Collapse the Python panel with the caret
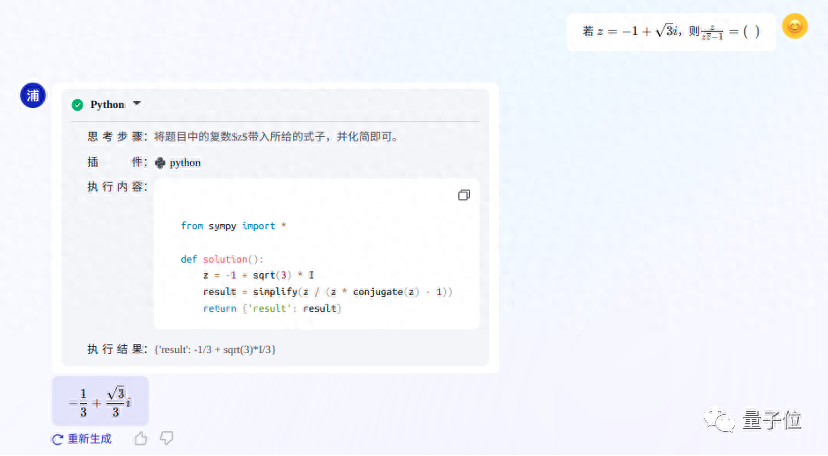The image size is (828, 456). [137, 103]
